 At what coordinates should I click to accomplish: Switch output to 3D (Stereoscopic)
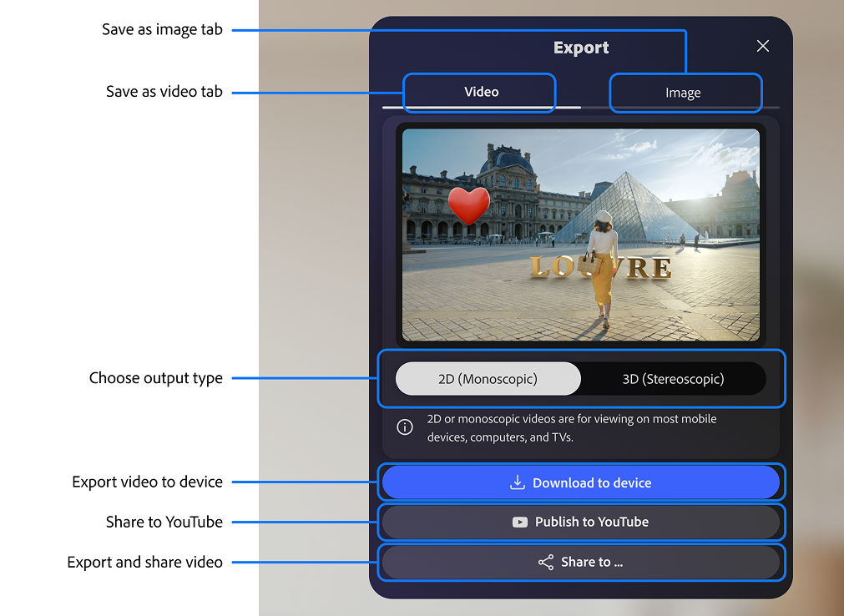(x=673, y=378)
